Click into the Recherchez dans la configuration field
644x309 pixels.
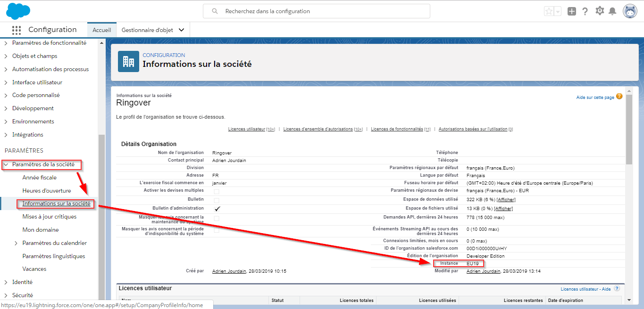317,11
